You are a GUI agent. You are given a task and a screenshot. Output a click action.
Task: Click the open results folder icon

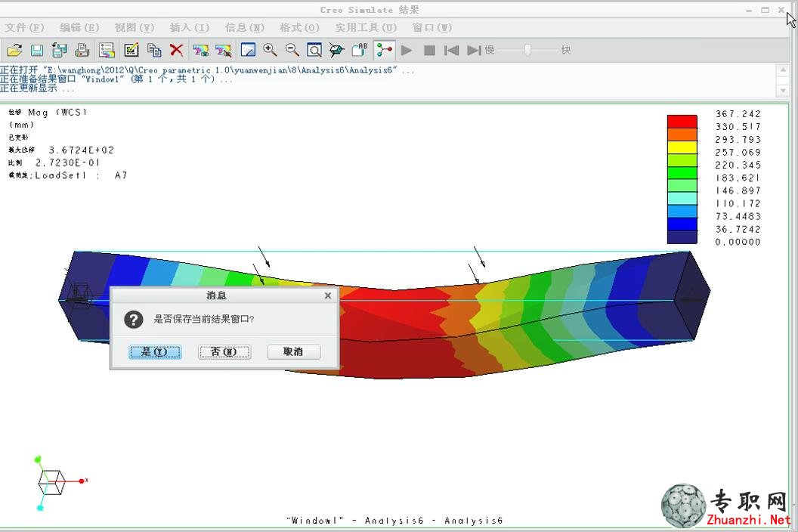[14, 50]
